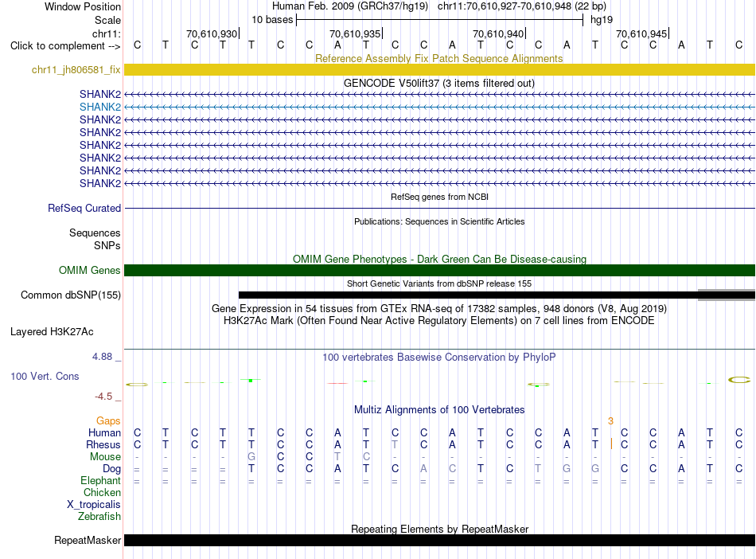Screen dimensions: 756x559
Task: Click the large C glyph in PhyloP track
Action: pyautogui.click(x=739, y=380)
